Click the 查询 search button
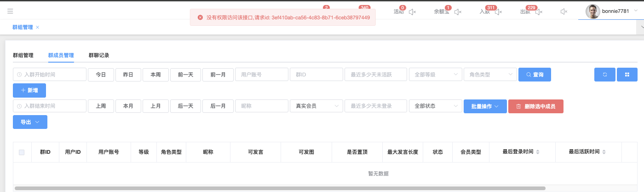 tap(535, 75)
